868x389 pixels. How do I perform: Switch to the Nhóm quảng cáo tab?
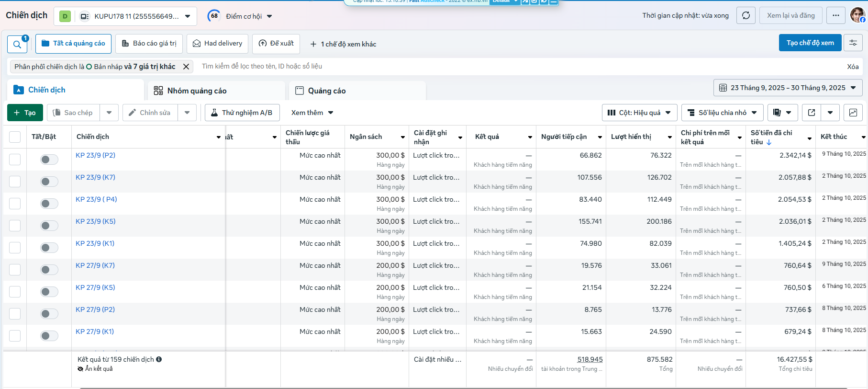pos(216,91)
